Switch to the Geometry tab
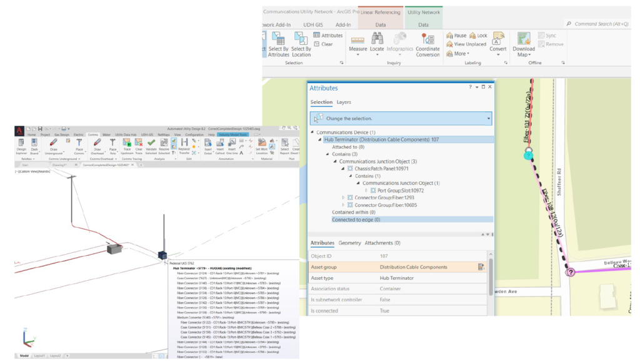The image size is (640, 364). click(x=350, y=243)
